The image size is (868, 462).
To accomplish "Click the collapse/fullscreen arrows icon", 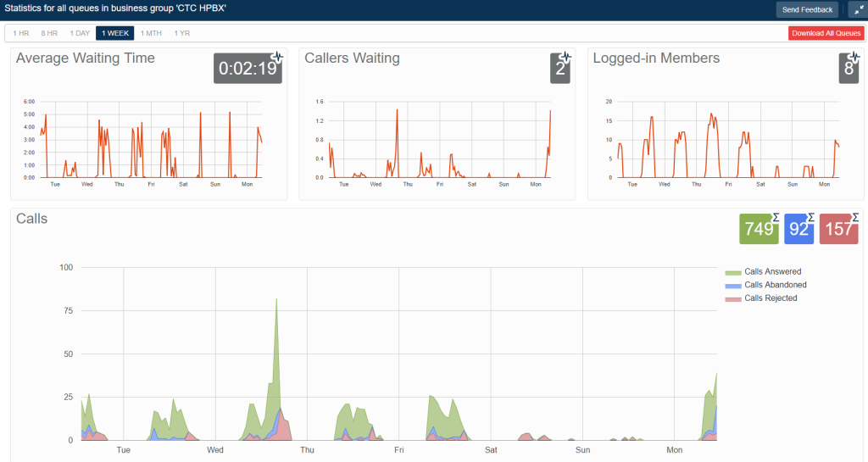I will point(858,9).
